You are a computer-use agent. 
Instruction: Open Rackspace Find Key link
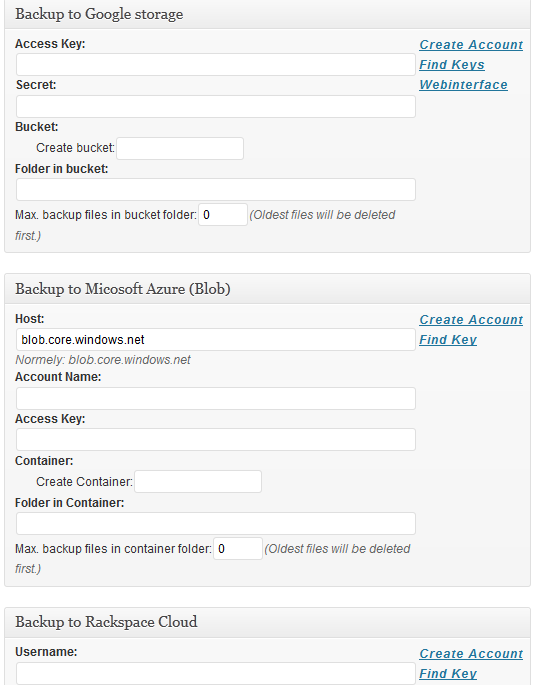coord(448,674)
